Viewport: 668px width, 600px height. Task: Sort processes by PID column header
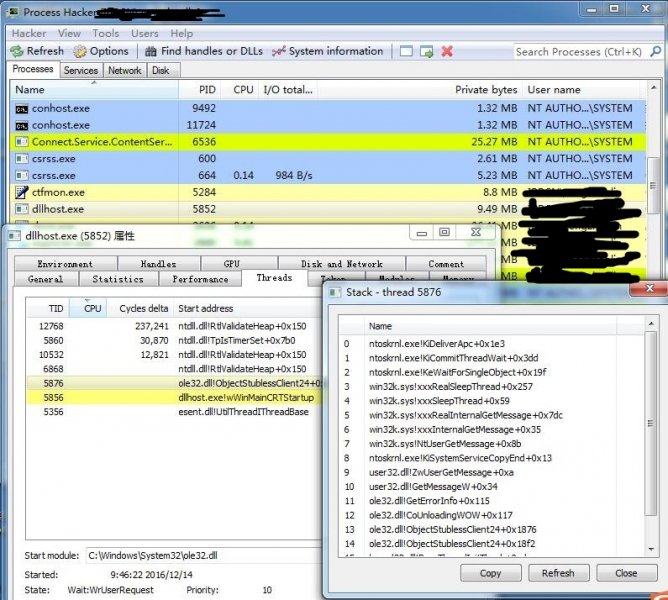click(x=199, y=89)
